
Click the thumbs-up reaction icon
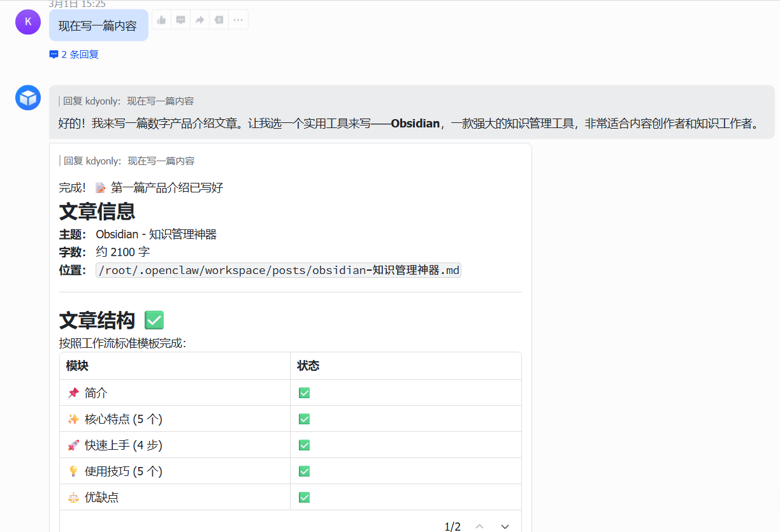pyautogui.click(x=162, y=20)
